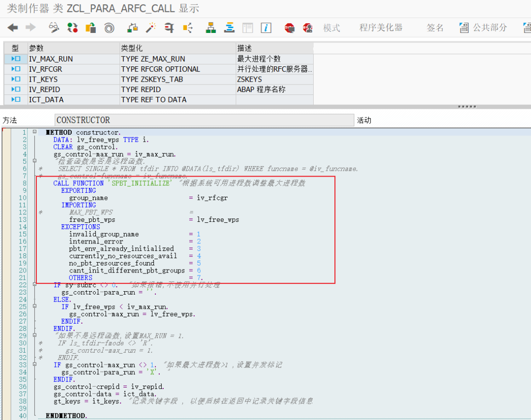Collapse the comment block at line 29
The height and width of the screenshot is (420, 531).
pos(34,335)
